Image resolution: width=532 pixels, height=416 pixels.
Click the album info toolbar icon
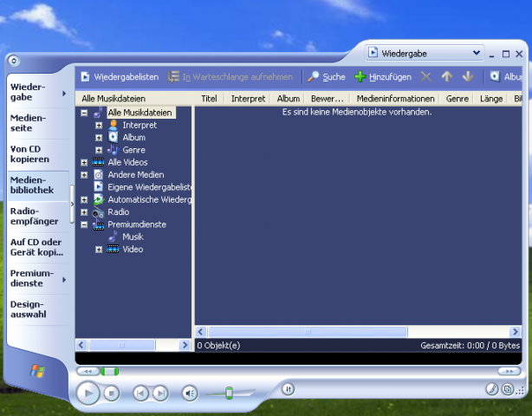click(x=505, y=76)
